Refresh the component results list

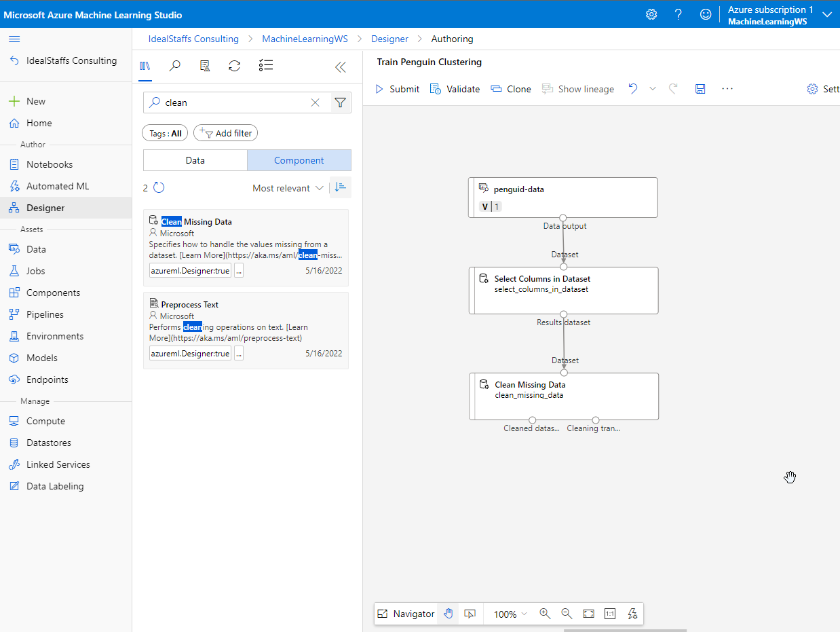click(159, 188)
